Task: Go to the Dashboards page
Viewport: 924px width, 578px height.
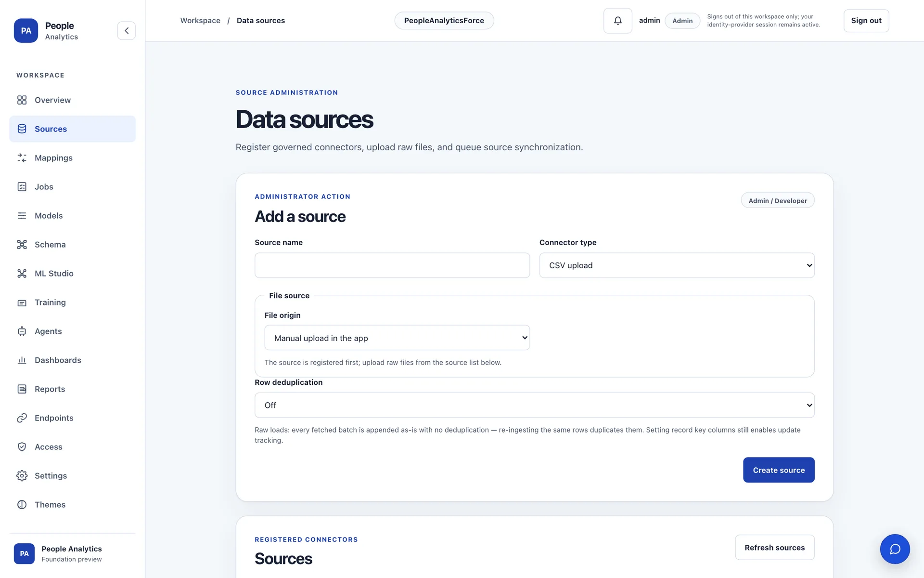Action: (x=72, y=360)
